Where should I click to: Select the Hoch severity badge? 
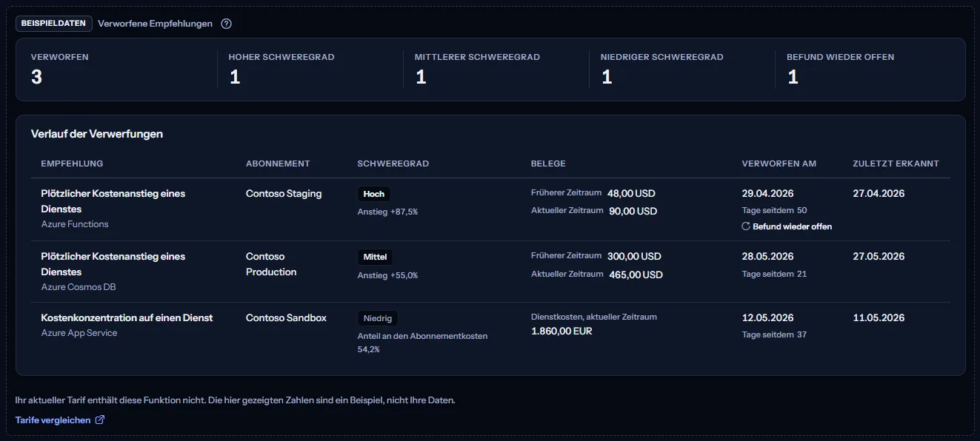coord(374,194)
